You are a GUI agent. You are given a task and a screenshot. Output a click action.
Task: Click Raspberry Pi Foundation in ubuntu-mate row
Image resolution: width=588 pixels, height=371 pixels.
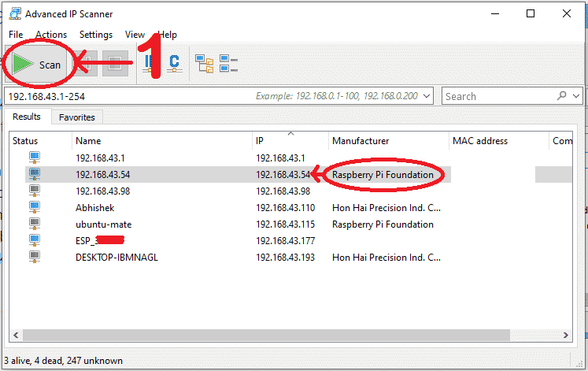383,224
